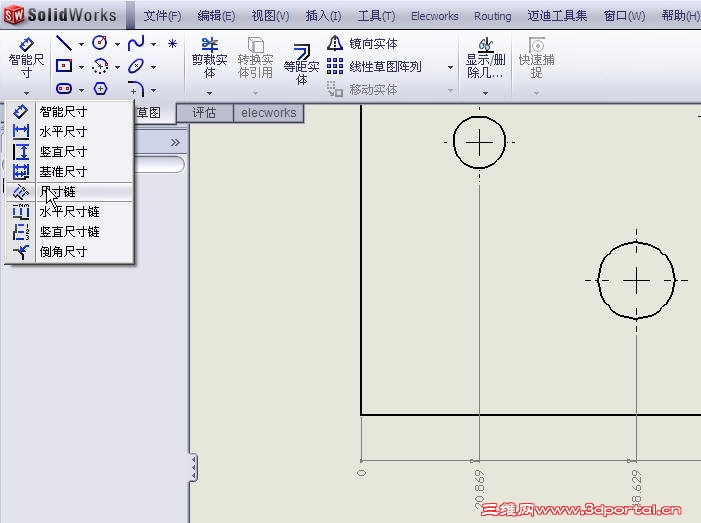Expand the side panel with double chevron
The height and width of the screenshot is (523, 701).
[x=175, y=143]
